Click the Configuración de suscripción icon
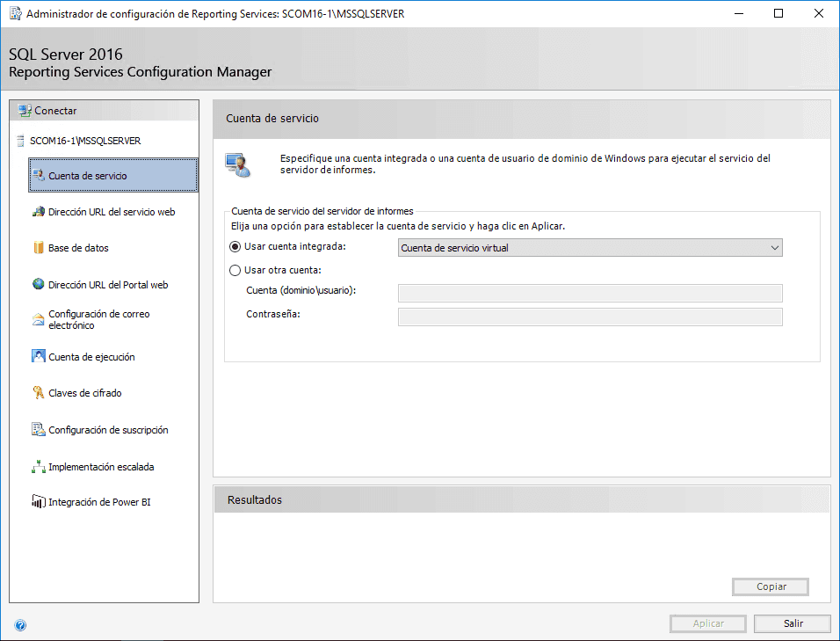Viewport: 840px width, 641px height. (39, 429)
